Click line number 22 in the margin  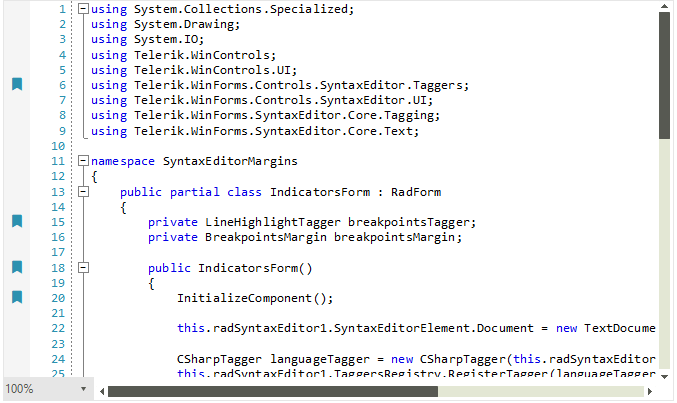tap(58, 328)
